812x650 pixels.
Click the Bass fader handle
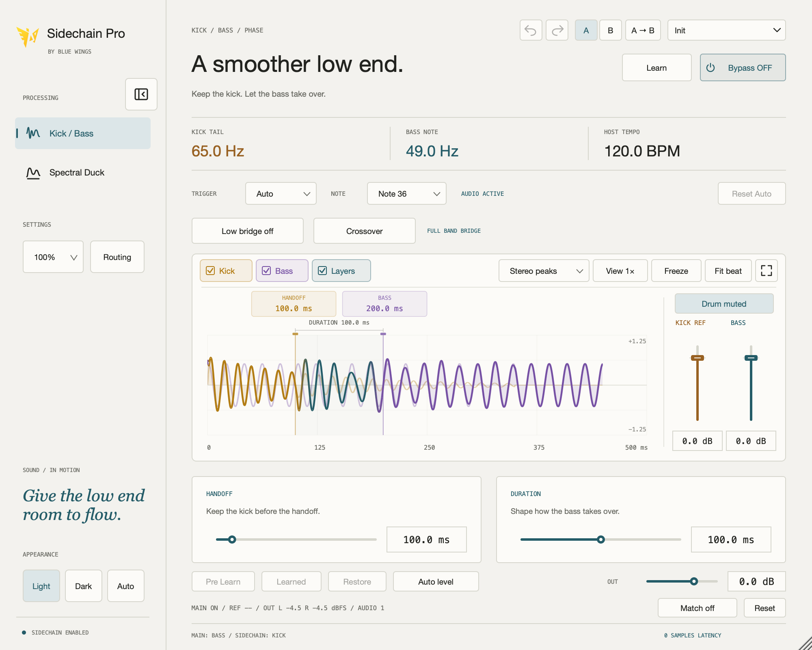coord(751,358)
